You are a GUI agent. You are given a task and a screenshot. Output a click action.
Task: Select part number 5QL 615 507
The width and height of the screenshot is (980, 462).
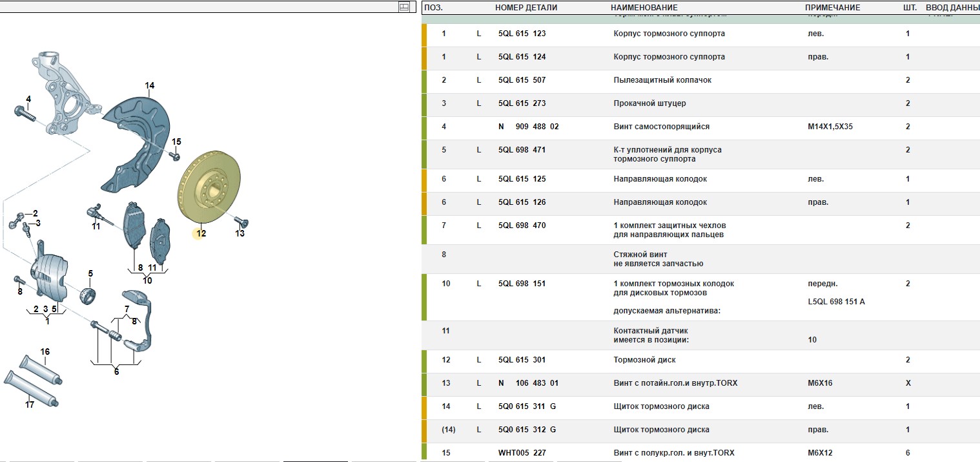click(522, 80)
